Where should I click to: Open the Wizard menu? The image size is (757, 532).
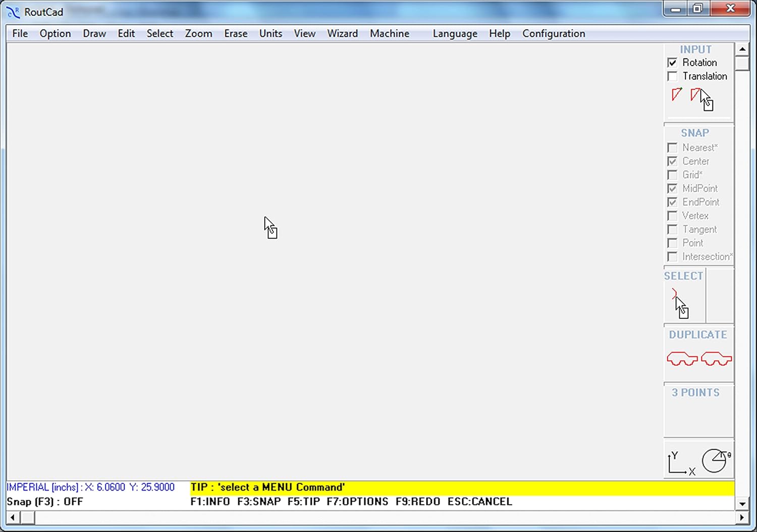342,33
